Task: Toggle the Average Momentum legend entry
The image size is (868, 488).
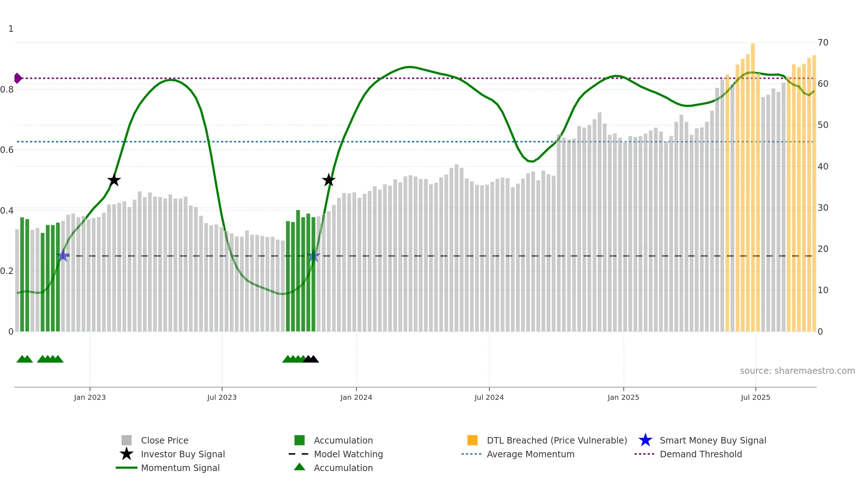Action: coord(531,454)
